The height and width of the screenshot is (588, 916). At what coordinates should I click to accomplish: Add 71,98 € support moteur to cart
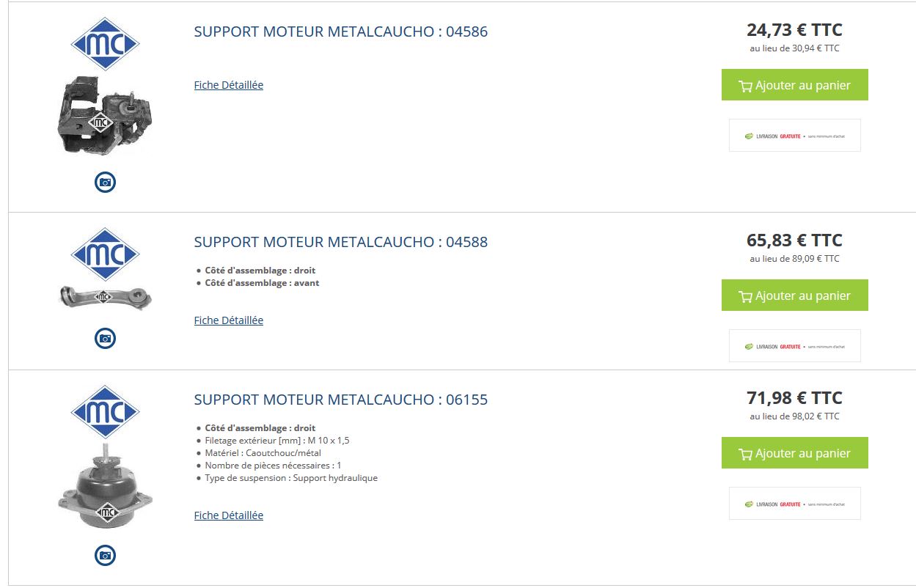[794, 453]
